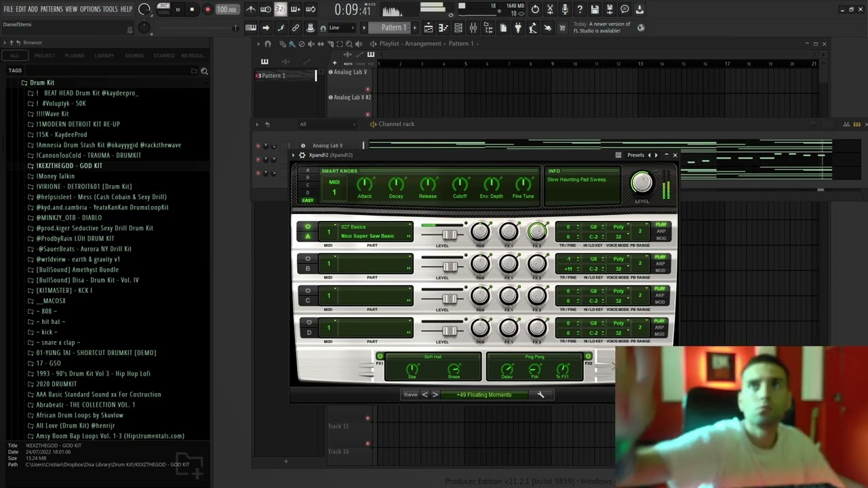Open the piano roll view icon
This screenshot has width=868, height=488.
coord(443,28)
